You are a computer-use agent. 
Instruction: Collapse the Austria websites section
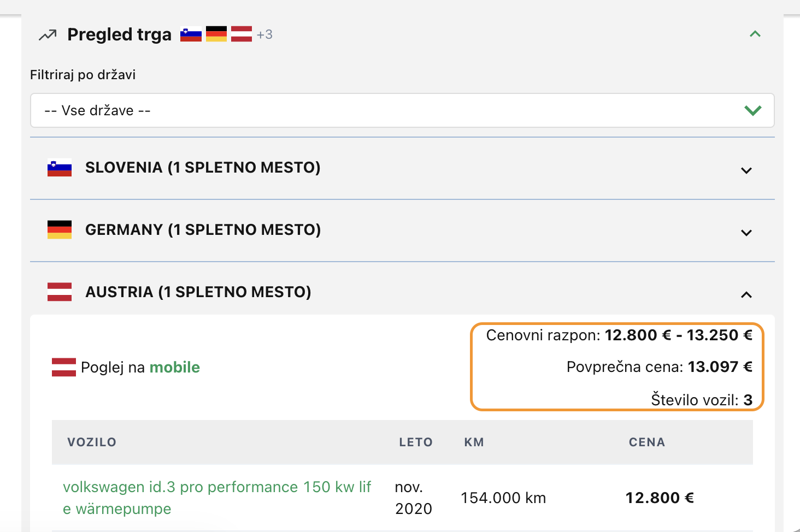746,295
